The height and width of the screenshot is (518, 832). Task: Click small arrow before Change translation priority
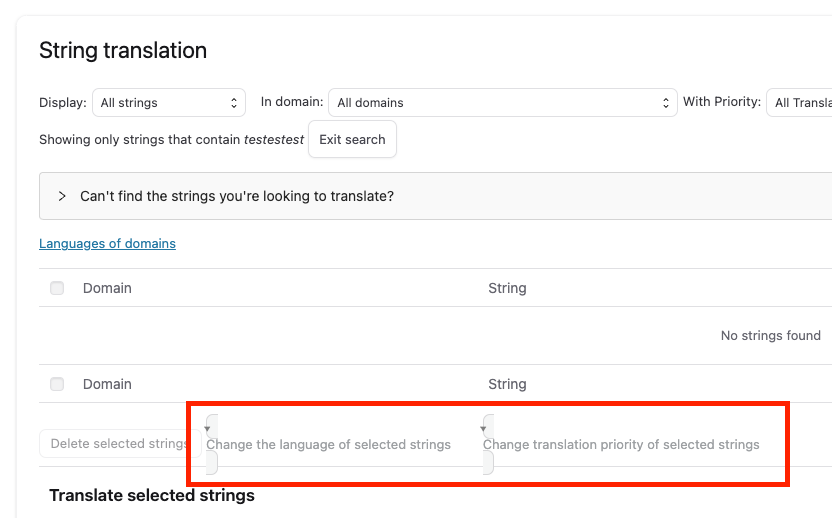(x=484, y=428)
